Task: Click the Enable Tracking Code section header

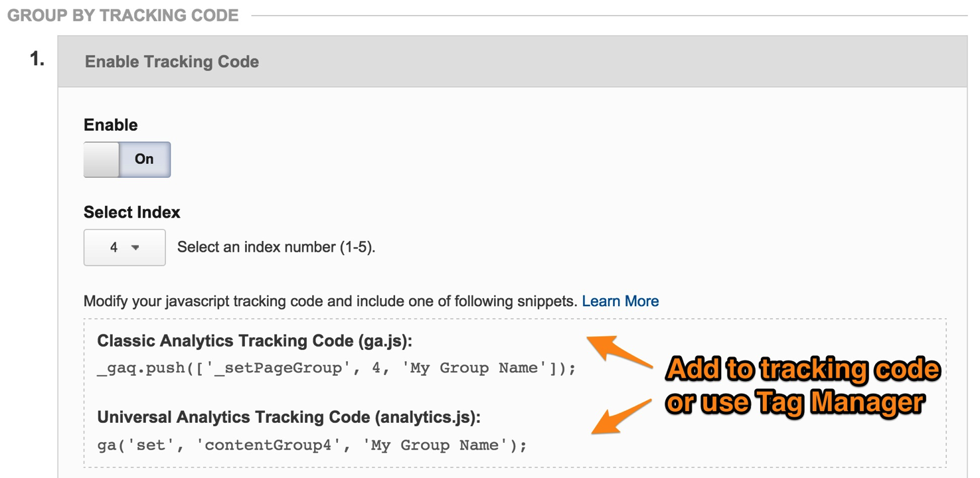Action: click(171, 62)
